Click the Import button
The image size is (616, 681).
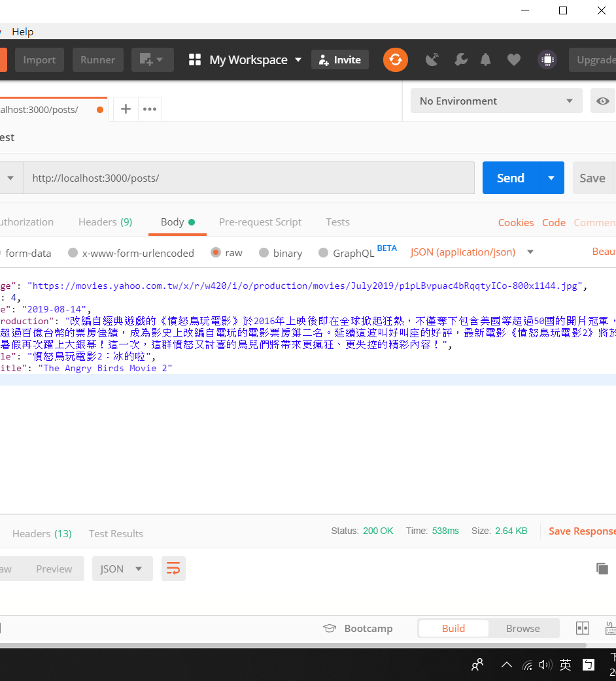[x=39, y=59]
